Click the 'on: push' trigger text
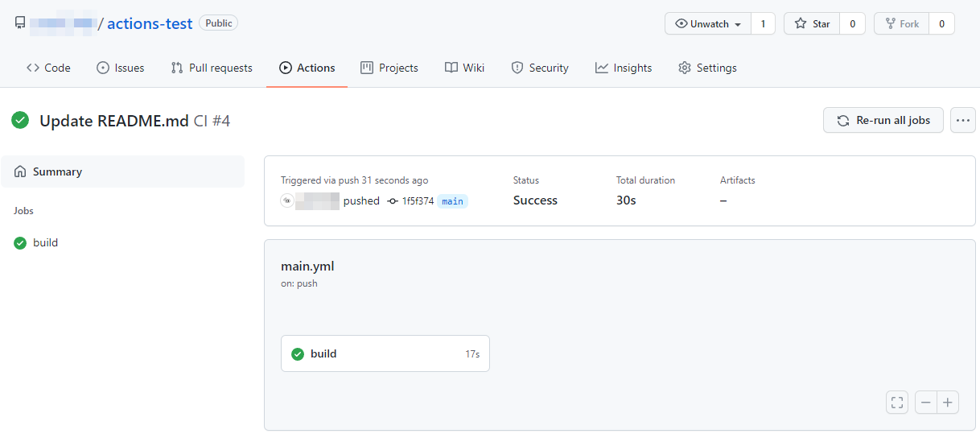 point(299,283)
